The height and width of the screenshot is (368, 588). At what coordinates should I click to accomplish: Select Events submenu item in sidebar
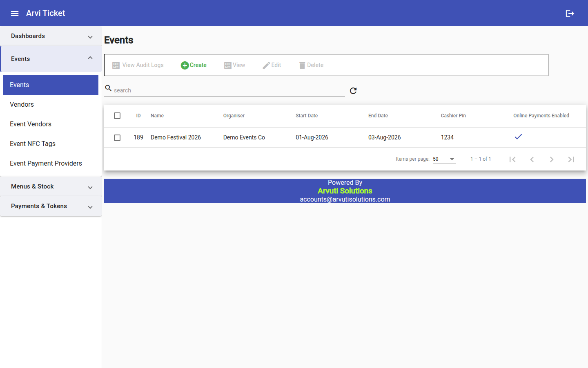pos(51,85)
